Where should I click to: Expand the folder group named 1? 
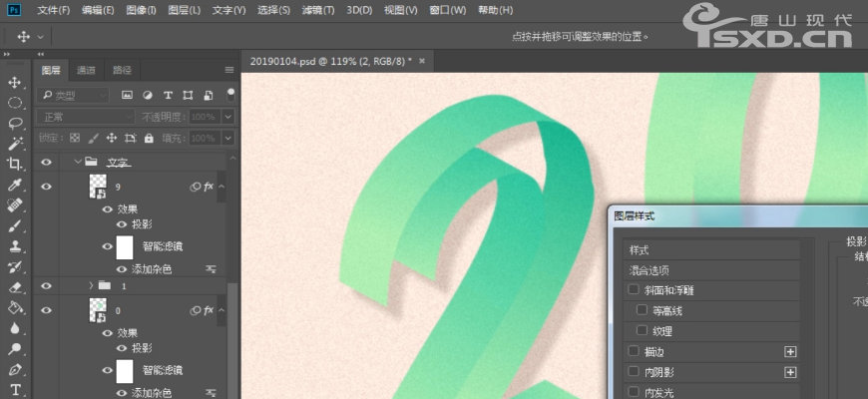pos(92,285)
